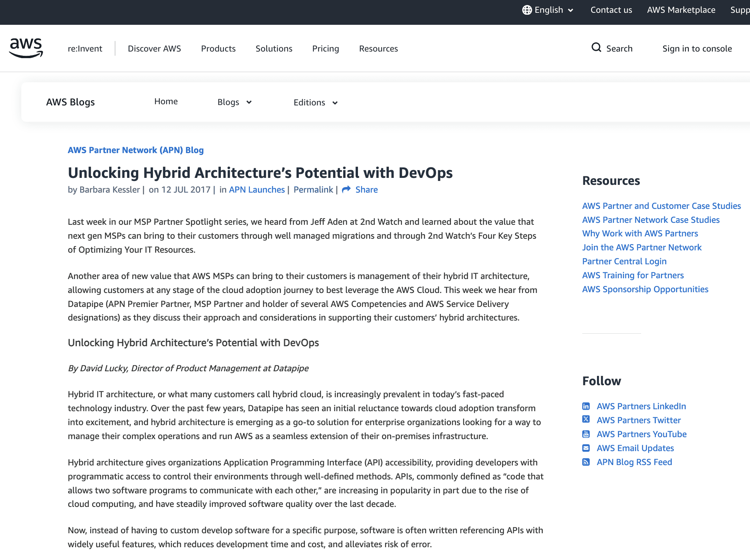Screen dimensions: 750x560
Task: Open AWS Partner Network (APN) Blog link
Action: pyautogui.click(x=136, y=150)
